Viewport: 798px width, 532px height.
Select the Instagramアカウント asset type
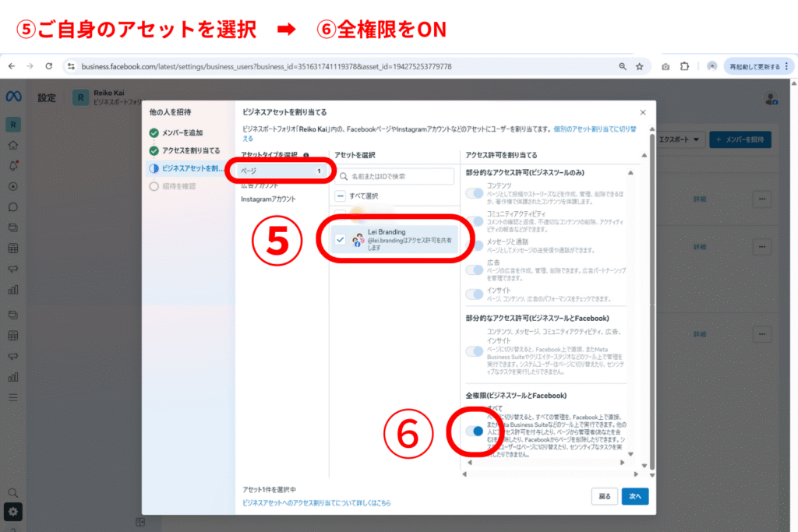pos(269,199)
